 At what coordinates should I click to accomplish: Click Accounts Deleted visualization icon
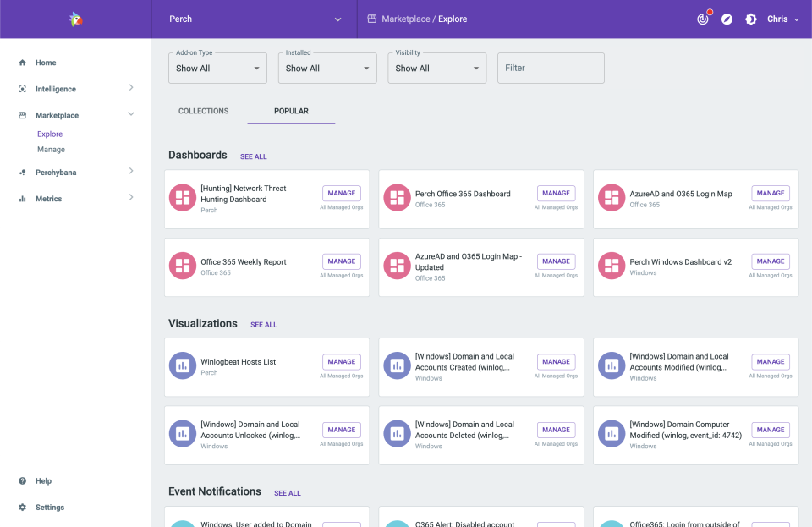coord(398,434)
